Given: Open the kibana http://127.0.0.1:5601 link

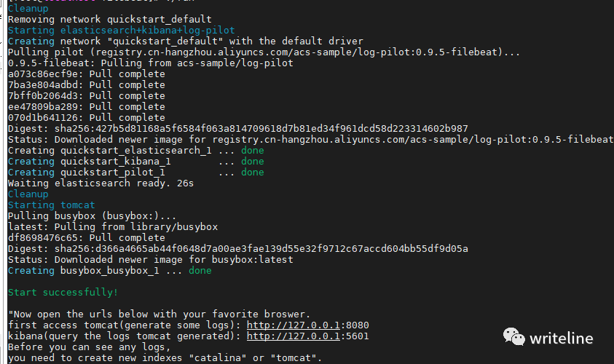Looking at the screenshot, I should pyautogui.click(x=307, y=336).
